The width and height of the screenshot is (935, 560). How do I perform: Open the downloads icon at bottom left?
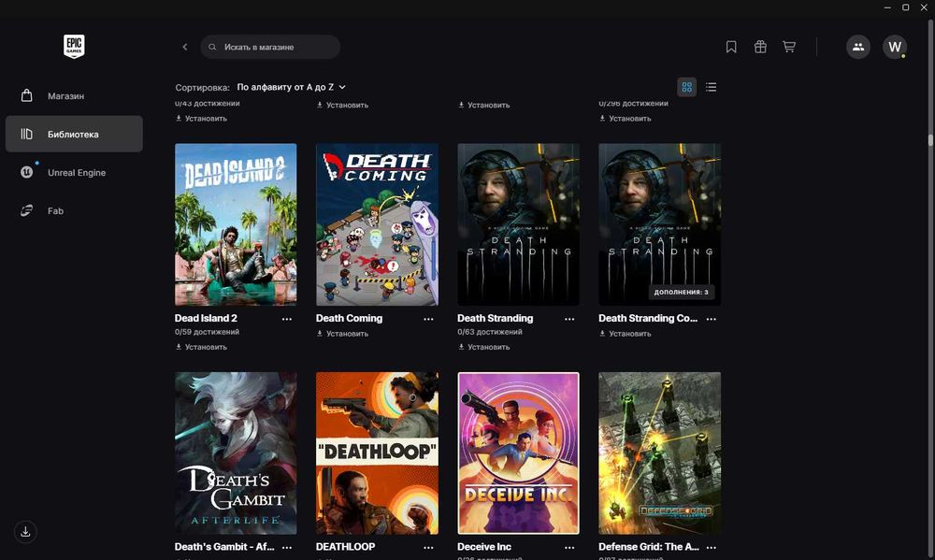point(25,531)
